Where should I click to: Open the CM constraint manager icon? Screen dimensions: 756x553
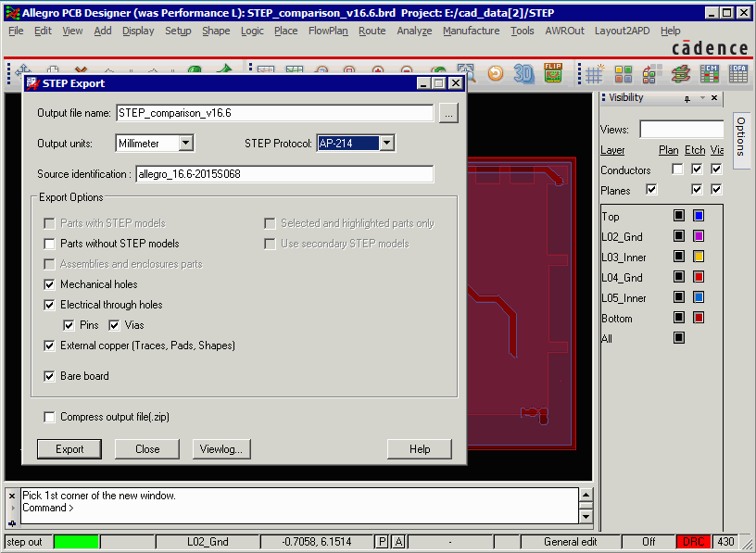pos(710,74)
